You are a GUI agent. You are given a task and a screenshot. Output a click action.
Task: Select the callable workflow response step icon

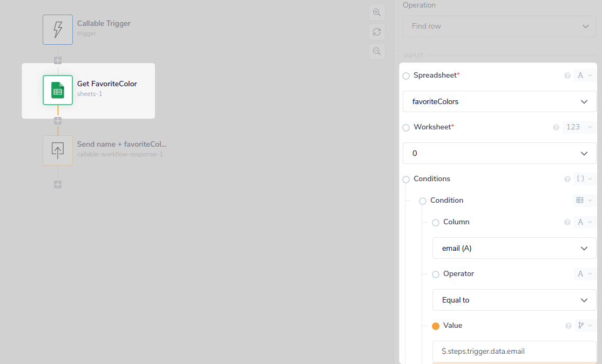tap(58, 150)
